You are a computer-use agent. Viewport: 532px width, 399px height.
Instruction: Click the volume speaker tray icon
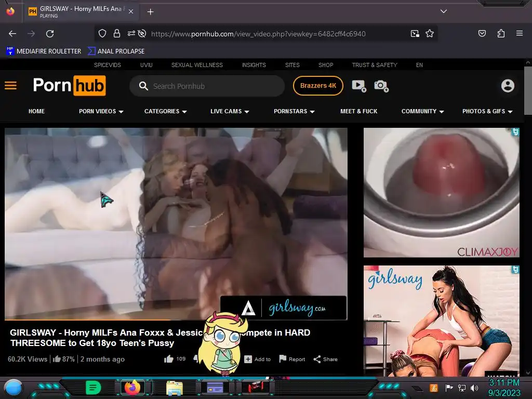474,388
